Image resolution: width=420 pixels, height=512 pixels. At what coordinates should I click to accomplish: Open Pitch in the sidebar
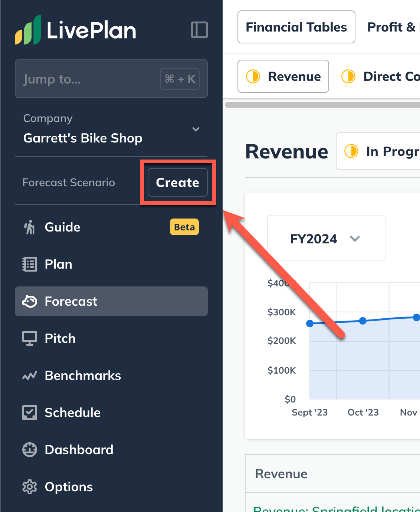click(111, 338)
